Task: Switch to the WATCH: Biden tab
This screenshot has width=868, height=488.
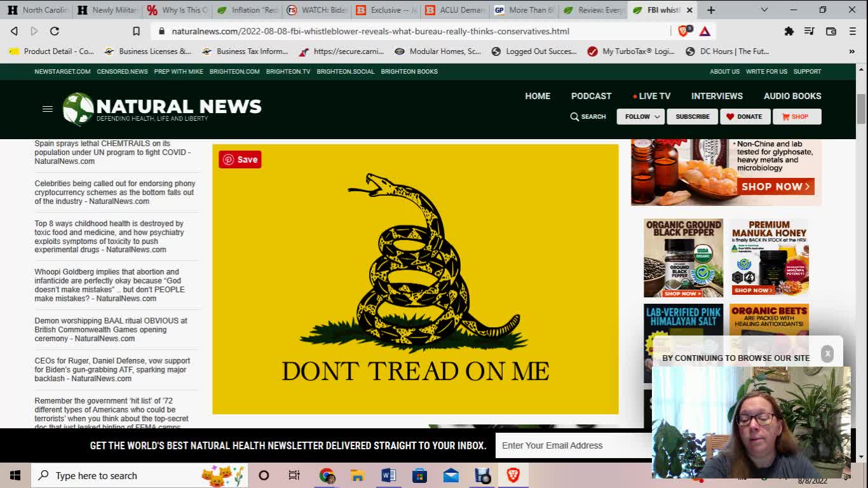Action: pyautogui.click(x=316, y=10)
